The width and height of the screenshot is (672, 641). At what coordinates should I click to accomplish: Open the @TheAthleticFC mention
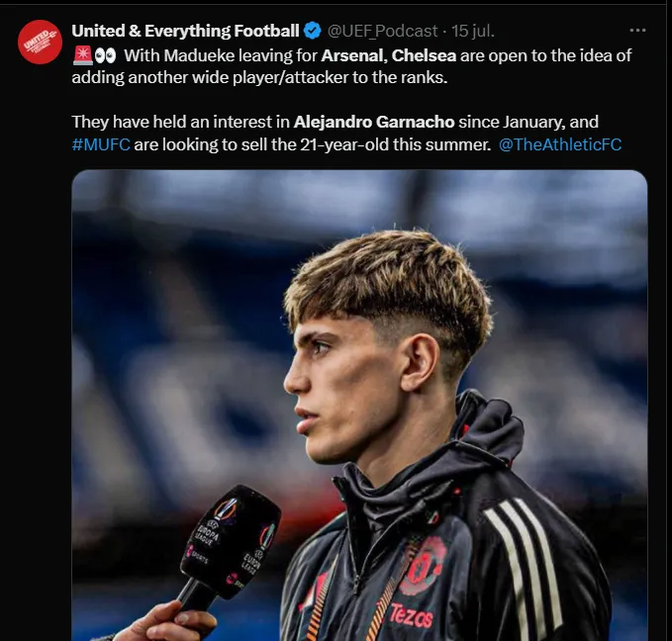[x=560, y=144]
